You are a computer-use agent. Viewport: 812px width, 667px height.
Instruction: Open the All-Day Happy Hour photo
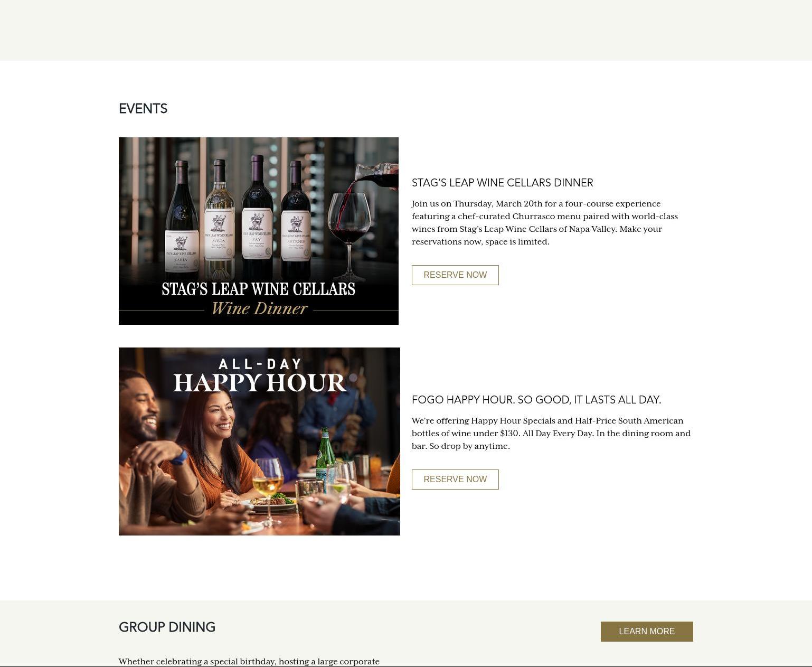(x=259, y=441)
